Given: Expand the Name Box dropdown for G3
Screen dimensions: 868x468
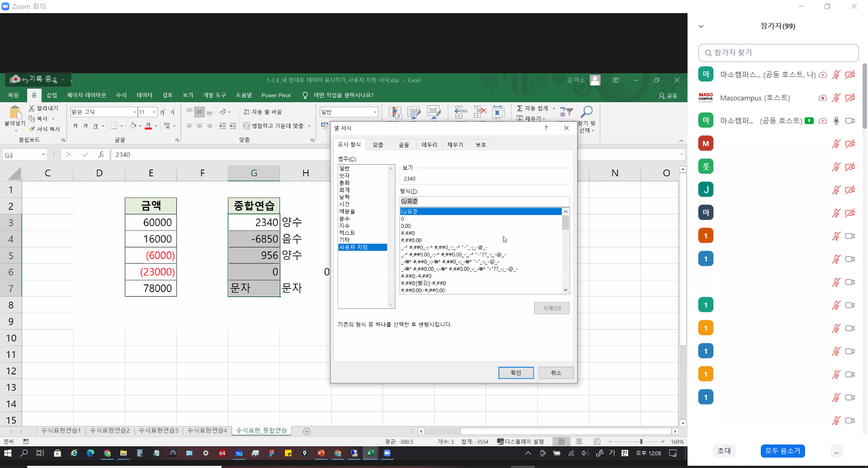Looking at the screenshot, I should (x=43, y=155).
